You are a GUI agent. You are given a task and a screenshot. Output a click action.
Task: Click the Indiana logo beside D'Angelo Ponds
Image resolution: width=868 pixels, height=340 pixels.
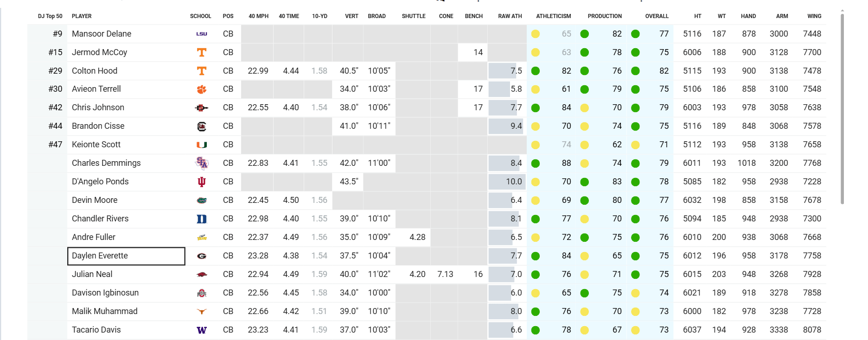pyautogui.click(x=201, y=182)
